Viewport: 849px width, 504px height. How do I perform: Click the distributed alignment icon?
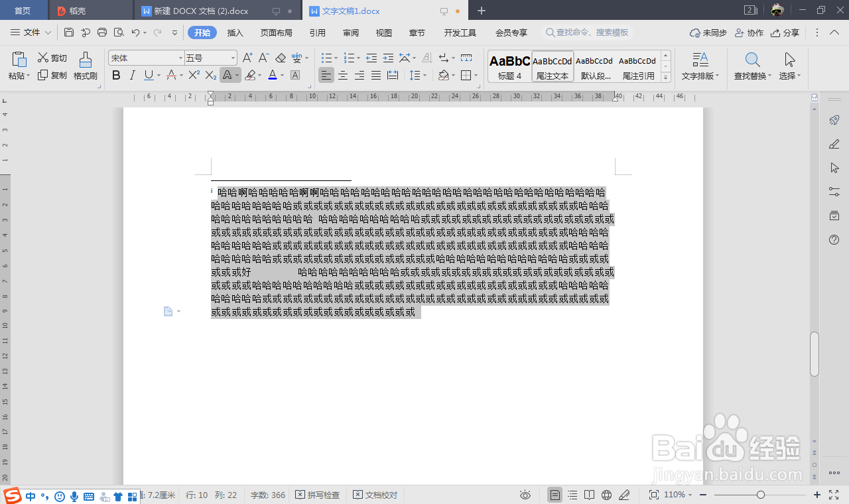point(393,75)
